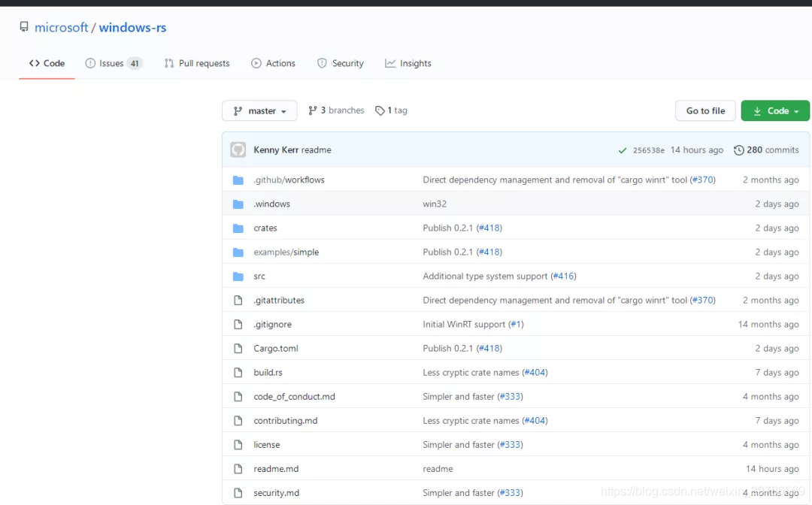Click the file icon for build.rs
Screen dimensions: 812x505
coord(238,373)
